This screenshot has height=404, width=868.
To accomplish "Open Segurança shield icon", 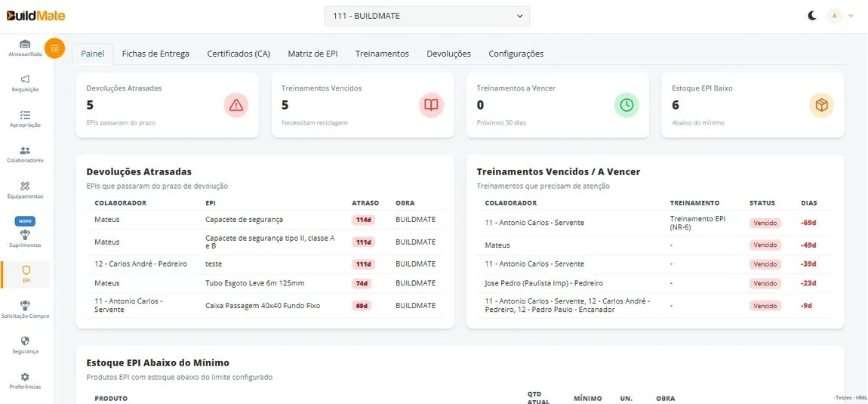I will click(25, 341).
